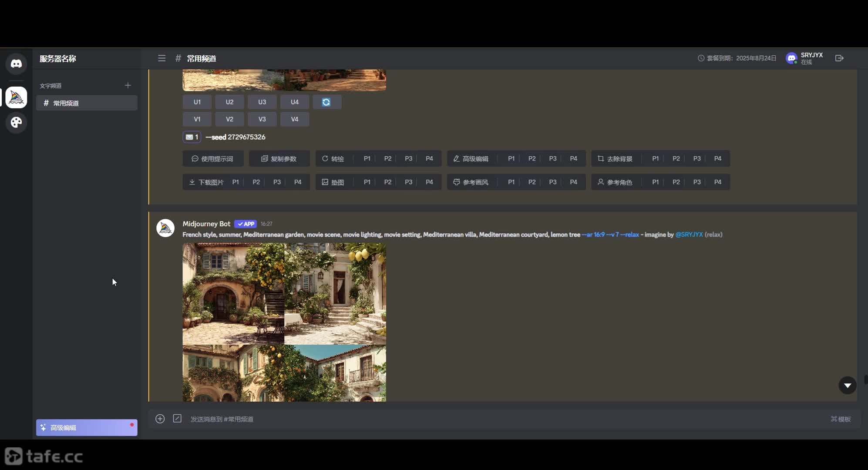Click the 复制参数 button
868x470 pixels.
[x=279, y=159]
